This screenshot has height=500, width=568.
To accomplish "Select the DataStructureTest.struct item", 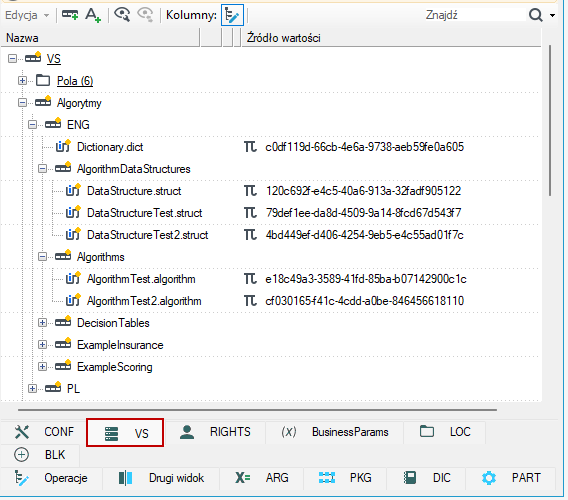I will pyautogui.click(x=145, y=213).
